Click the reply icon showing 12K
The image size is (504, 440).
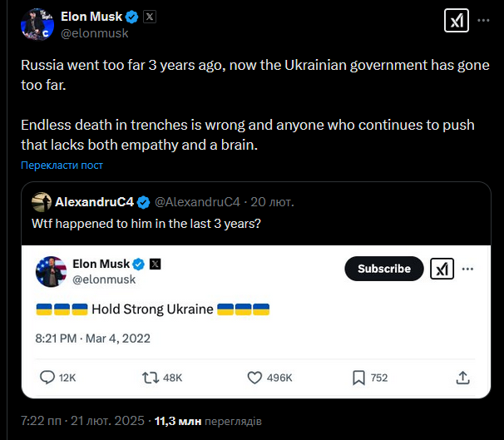point(49,378)
